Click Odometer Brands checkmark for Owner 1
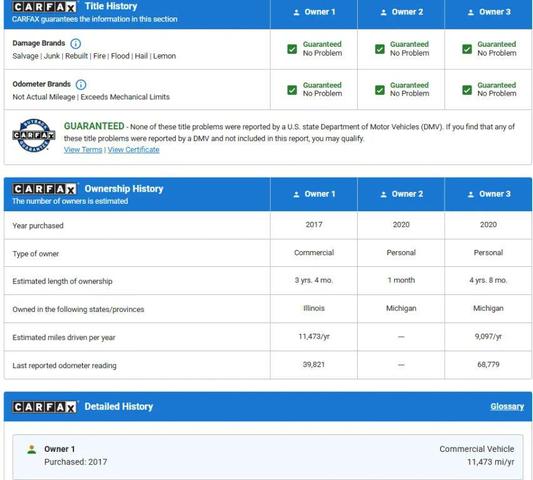533x480 pixels. [292, 90]
